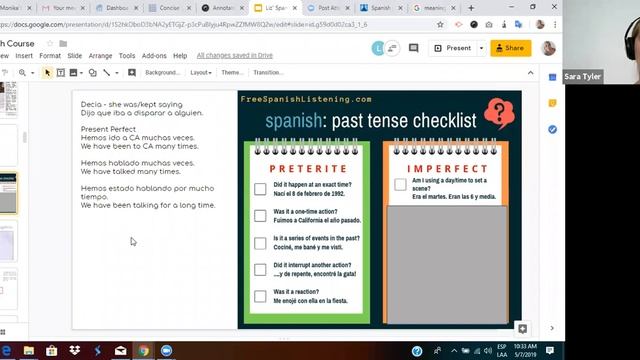This screenshot has height=360, width=640.
Task: Open File Explorer from taskbar
Action: point(29,351)
